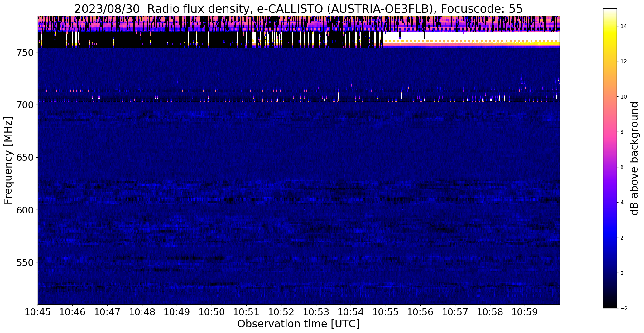Click the 'Frequency [MHz]' axis label
The height and width of the screenshot is (333, 644).
click(8, 160)
